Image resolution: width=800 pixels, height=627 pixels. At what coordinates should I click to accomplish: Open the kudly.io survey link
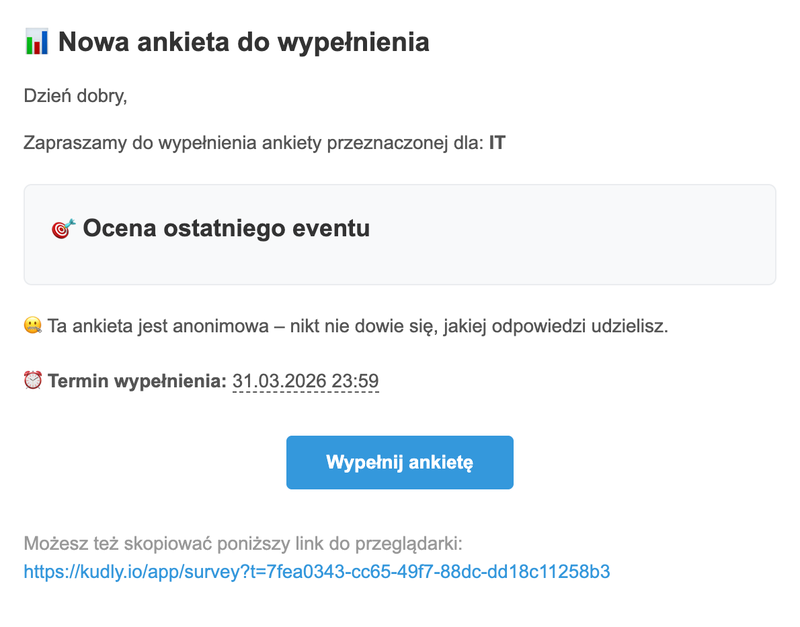317,571
